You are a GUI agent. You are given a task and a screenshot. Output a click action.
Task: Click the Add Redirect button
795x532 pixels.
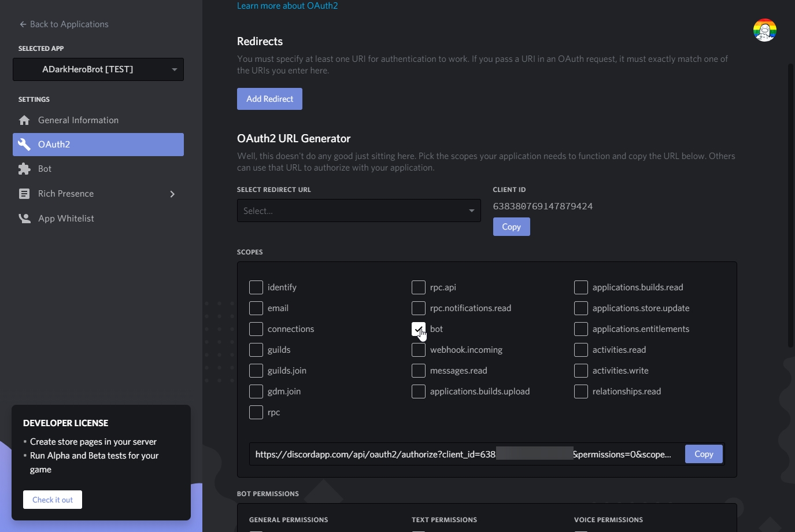tap(269, 99)
